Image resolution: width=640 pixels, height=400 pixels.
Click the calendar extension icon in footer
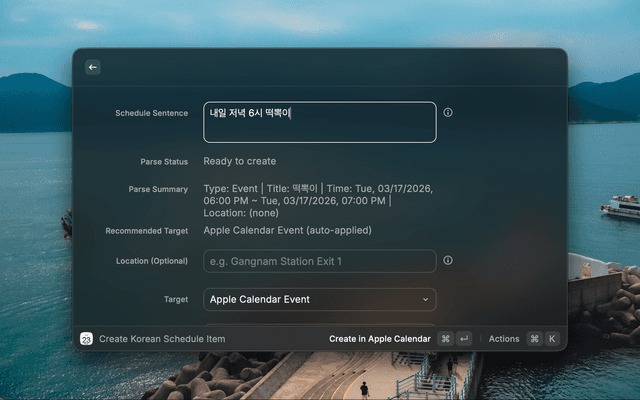tap(87, 339)
